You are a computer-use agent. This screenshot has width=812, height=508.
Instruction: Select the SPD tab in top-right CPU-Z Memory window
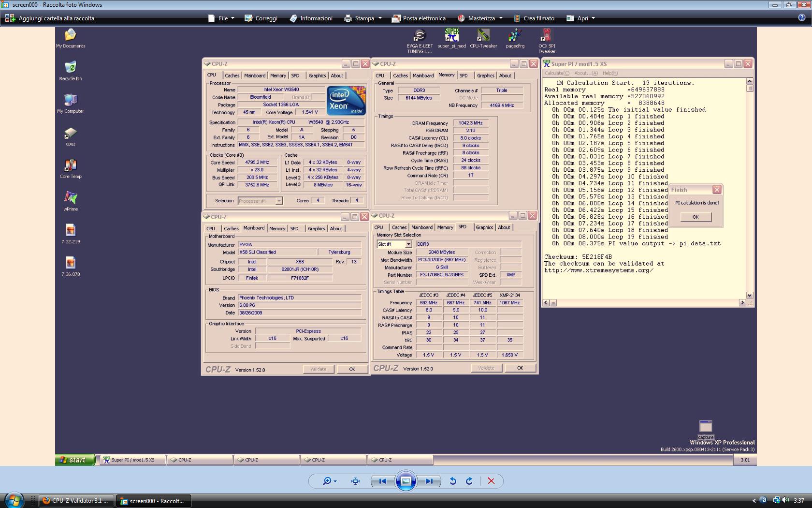464,75
